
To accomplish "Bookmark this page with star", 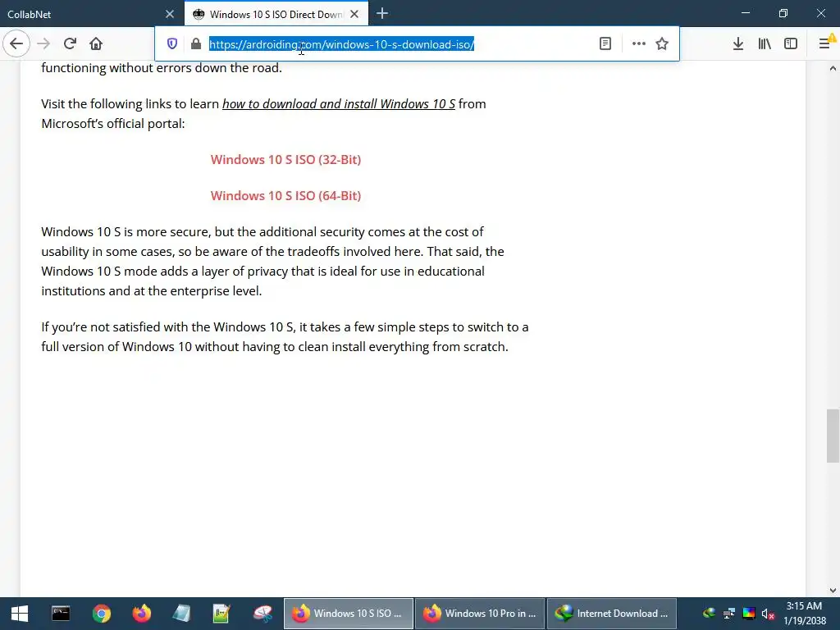I will click(662, 44).
